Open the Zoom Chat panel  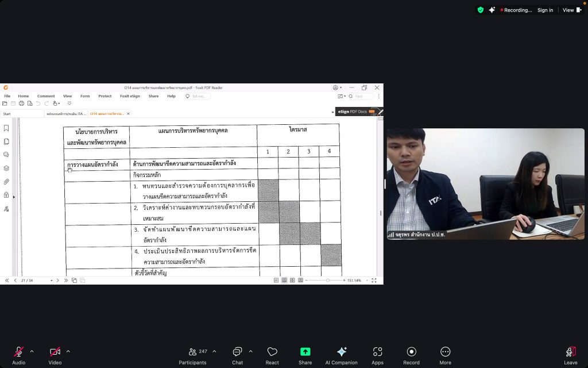(x=237, y=355)
